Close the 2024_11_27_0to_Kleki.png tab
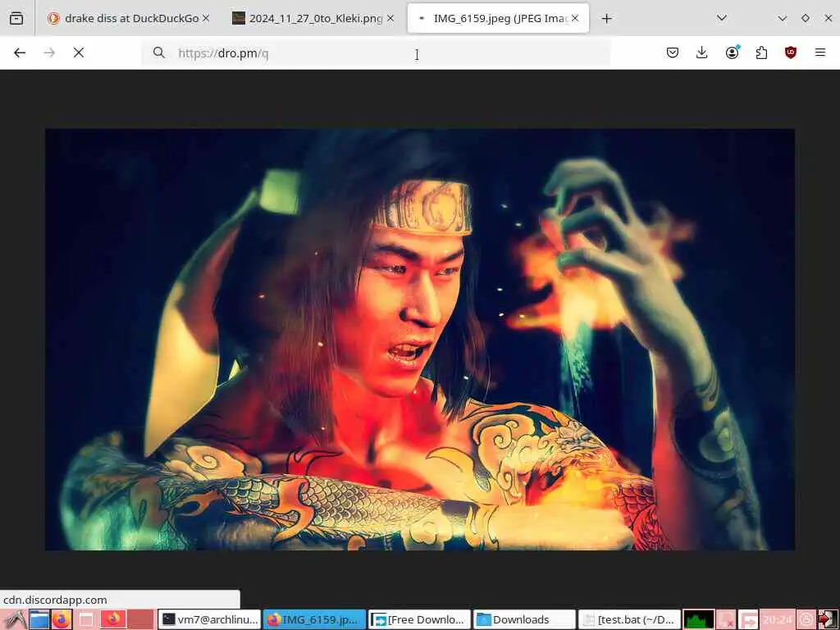The image size is (840, 630). coord(390,18)
